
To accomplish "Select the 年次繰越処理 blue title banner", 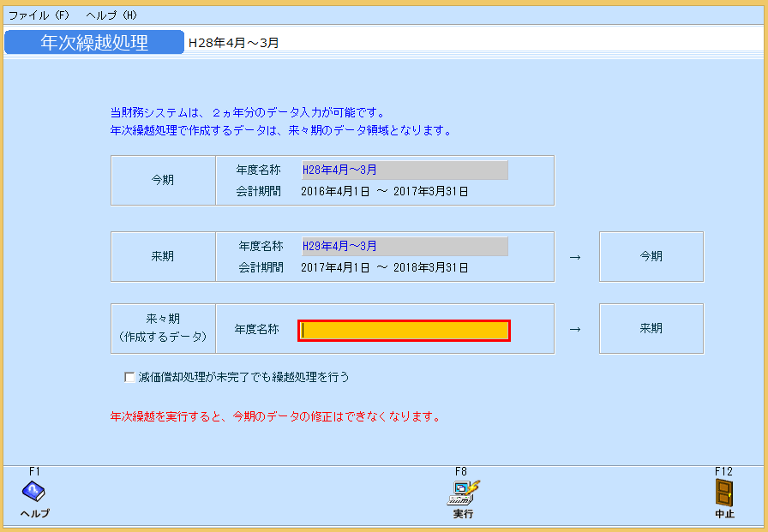I will pos(94,40).
